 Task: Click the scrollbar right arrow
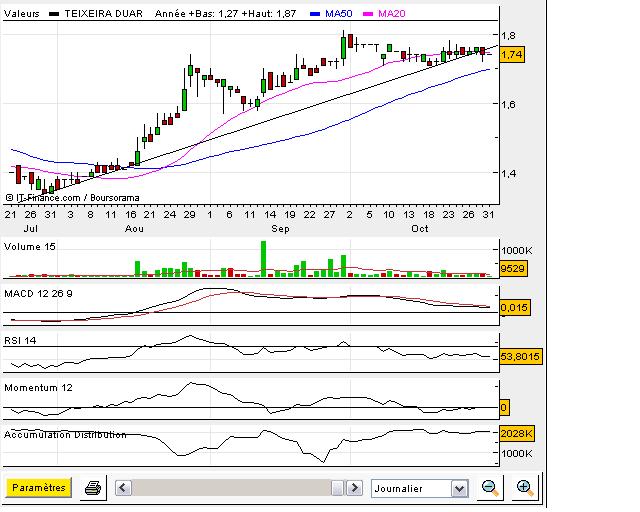354,488
